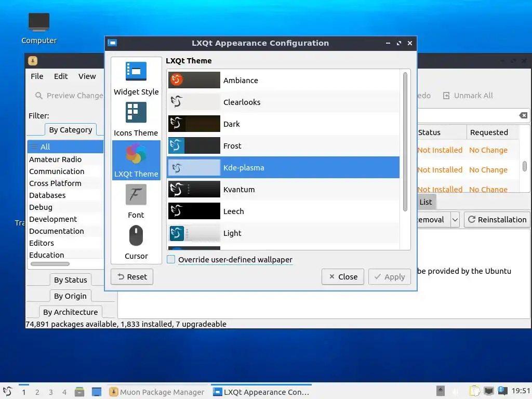
Task: Open the Icons Theme section
Action: (x=136, y=119)
